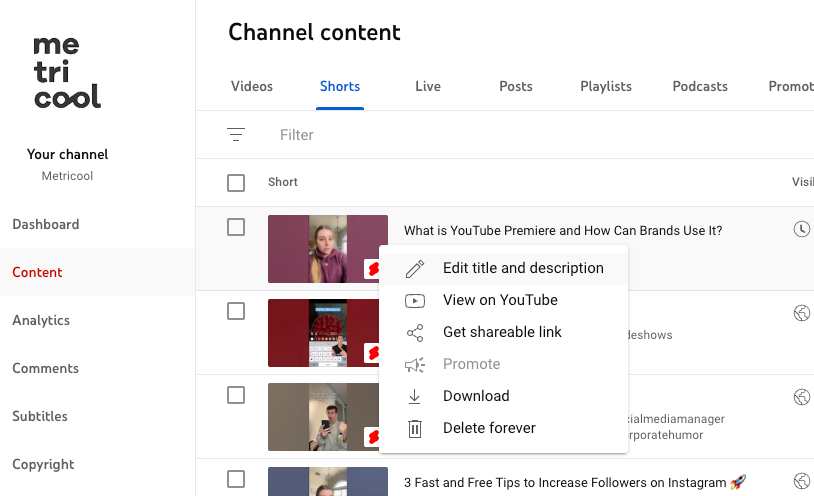Image resolution: width=814 pixels, height=496 pixels.
Task: Click globe visibility icon on second short row
Action: coord(802,313)
